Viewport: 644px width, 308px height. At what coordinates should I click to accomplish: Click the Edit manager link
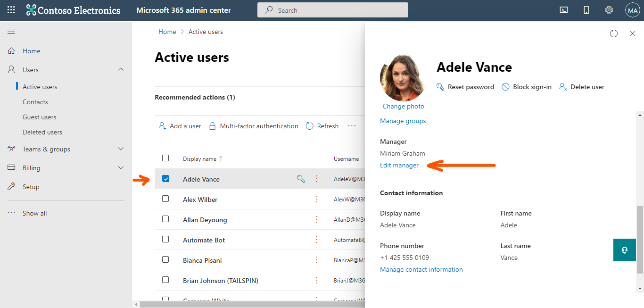tap(399, 165)
